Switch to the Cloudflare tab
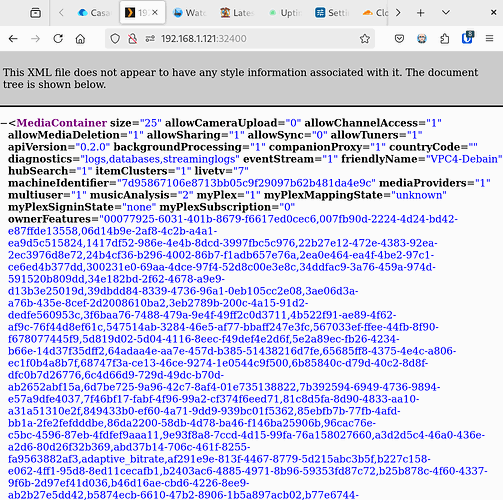The image size is (503, 500). (374, 13)
